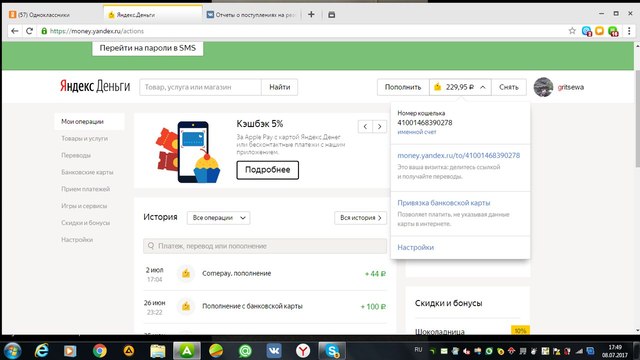The image size is (640, 360).
Task: Collapse the balance dropdown via the chevron
Action: 483,87
